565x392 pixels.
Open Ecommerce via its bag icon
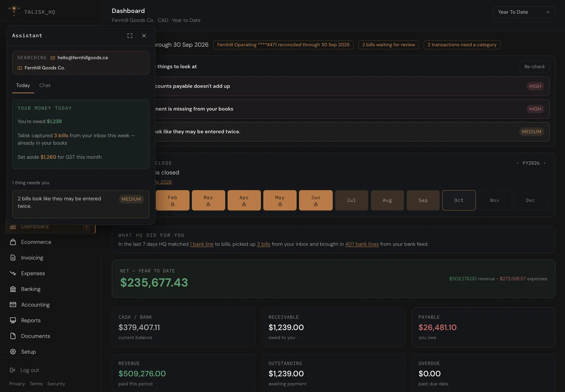pyautogui.click(x=13, y=242)
